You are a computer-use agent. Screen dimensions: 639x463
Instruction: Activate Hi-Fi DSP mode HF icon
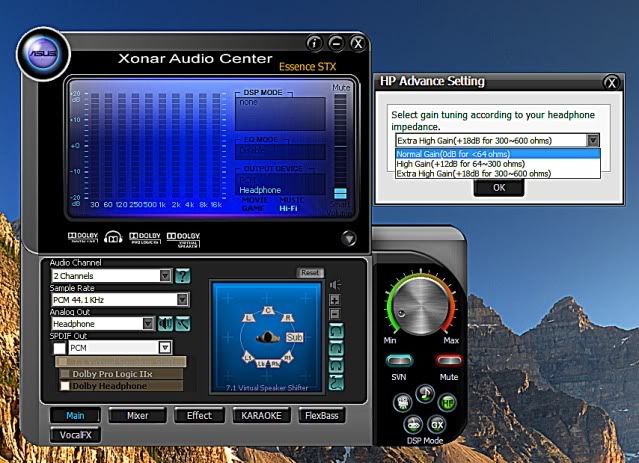tap(447, 403)
